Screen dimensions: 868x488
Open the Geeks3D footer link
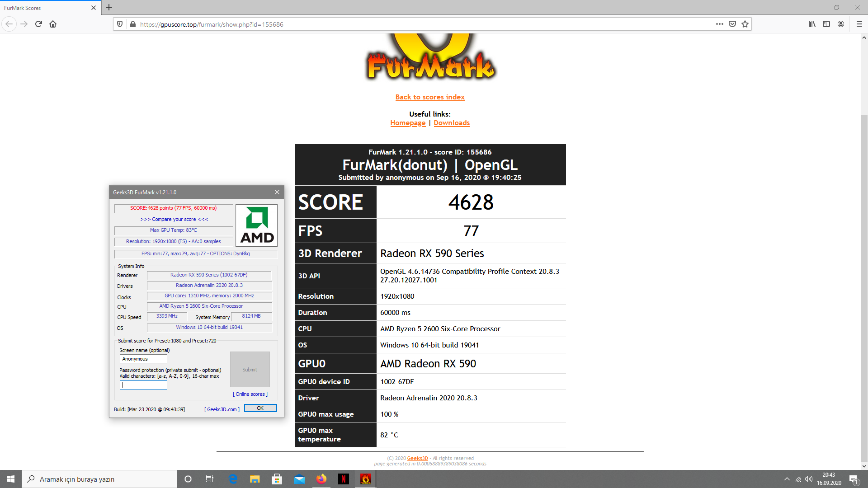(417, 458)
